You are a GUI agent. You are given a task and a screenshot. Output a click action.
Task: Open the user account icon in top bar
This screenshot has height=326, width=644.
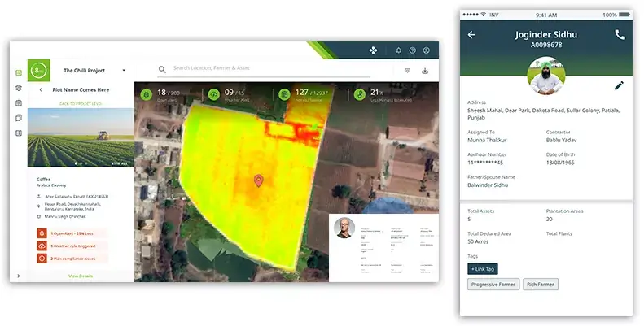[426, 50]
